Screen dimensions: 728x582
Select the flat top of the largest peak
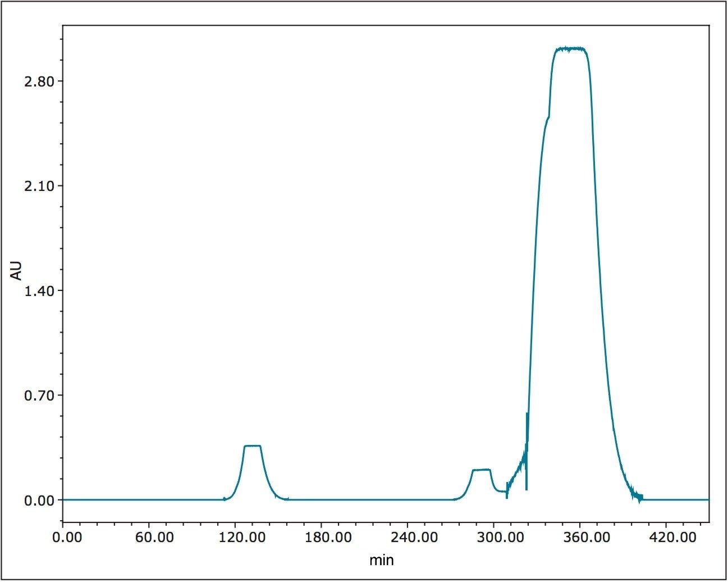570,49
